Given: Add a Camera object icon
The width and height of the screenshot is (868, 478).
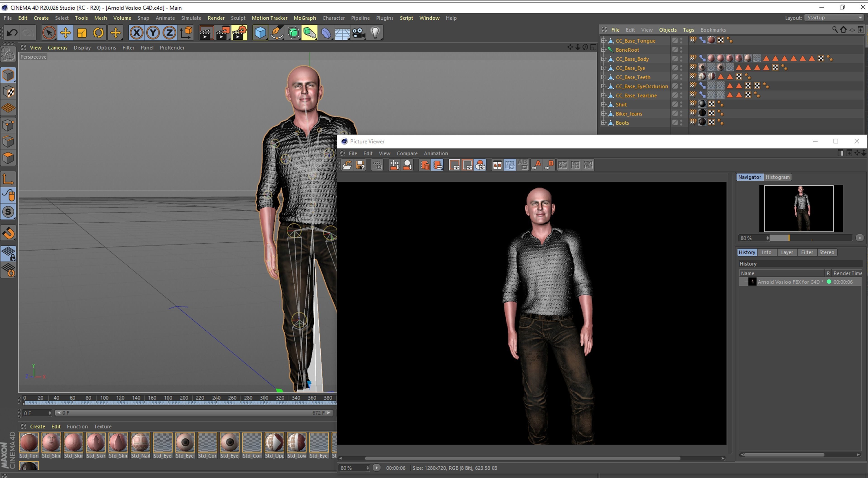Looking at the screenshot, I should [359, 33].
